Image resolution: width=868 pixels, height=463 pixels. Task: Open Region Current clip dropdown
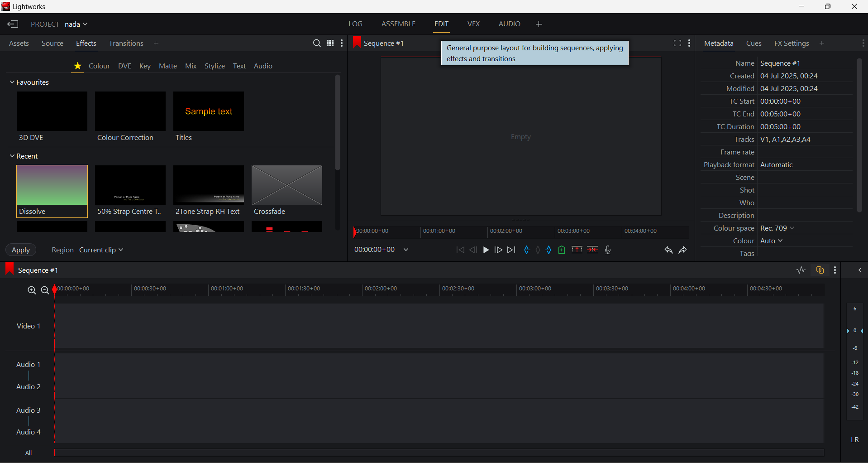pyautogui.click(x=101, y=250)
